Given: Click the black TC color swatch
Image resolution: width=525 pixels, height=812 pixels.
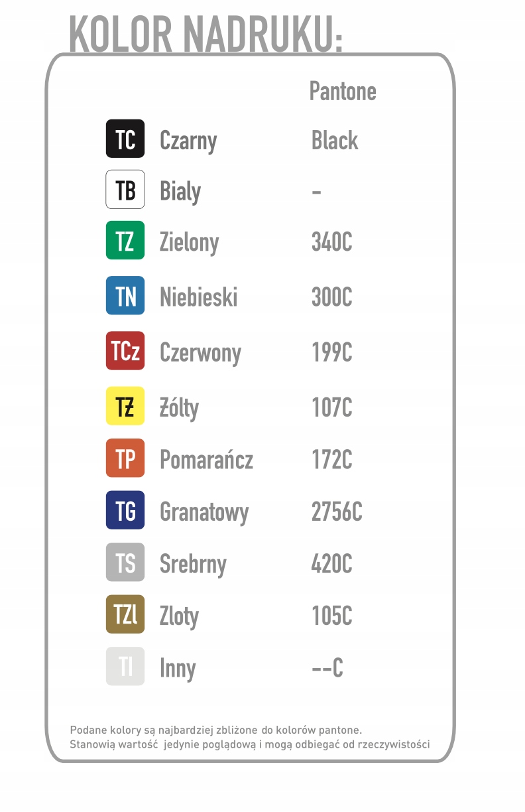Looking at the screenshot, I should pos(125,139).
